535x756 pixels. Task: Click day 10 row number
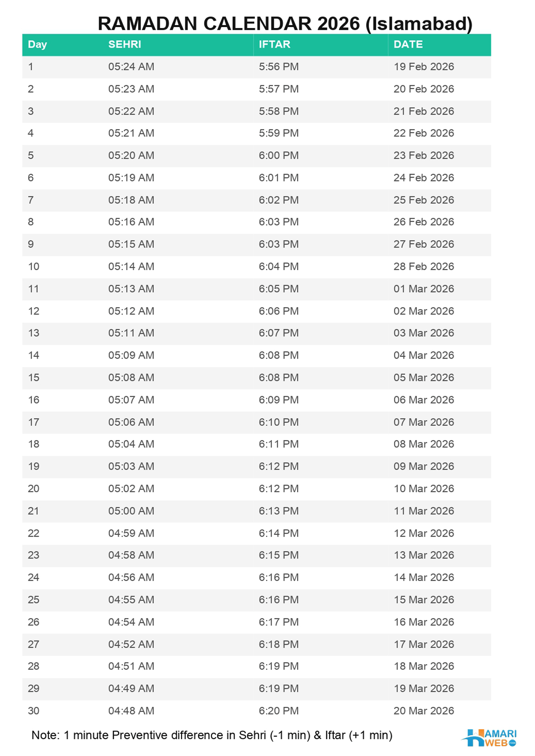coord(34,267)
